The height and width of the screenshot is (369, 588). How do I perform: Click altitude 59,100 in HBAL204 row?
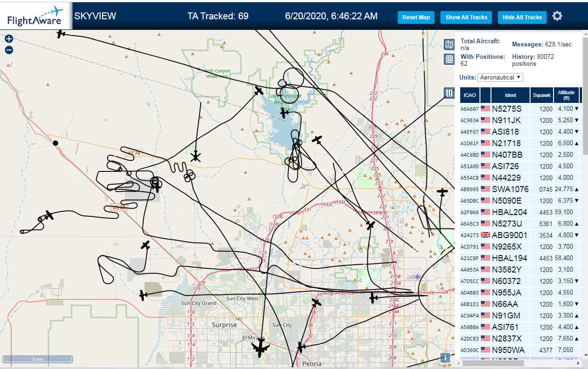(x=565, y=212)
